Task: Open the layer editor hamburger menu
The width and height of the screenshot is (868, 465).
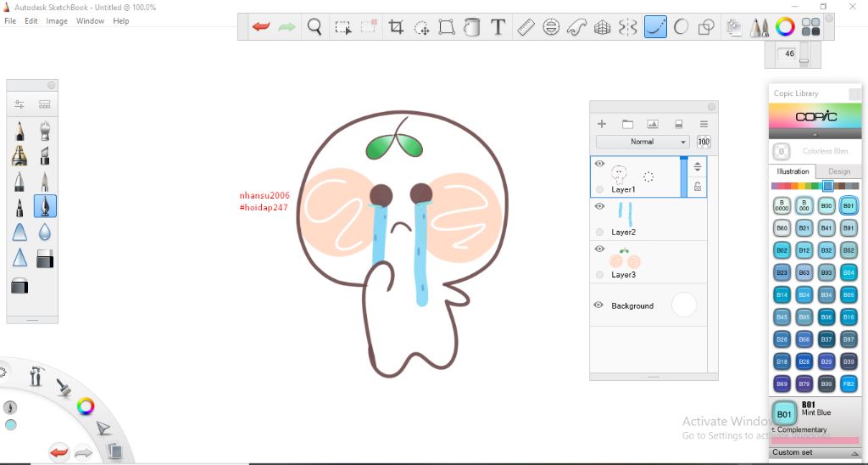Action: (704, 124)
